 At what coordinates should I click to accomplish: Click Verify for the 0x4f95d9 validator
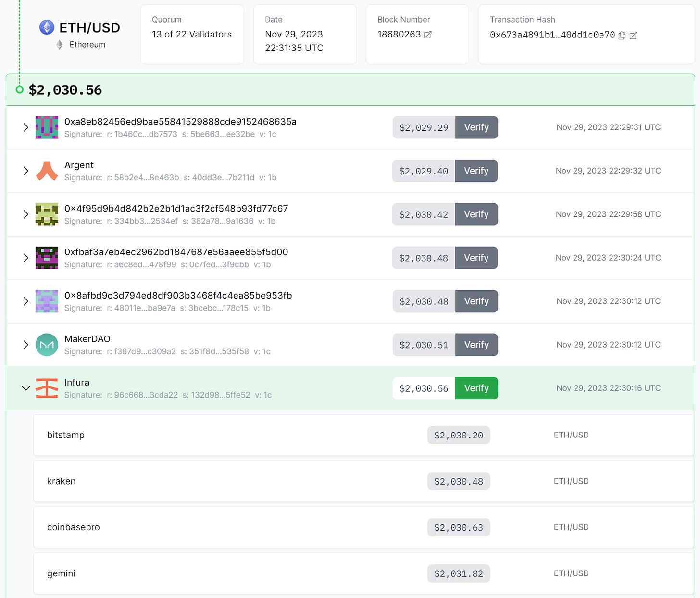[476, 214]
